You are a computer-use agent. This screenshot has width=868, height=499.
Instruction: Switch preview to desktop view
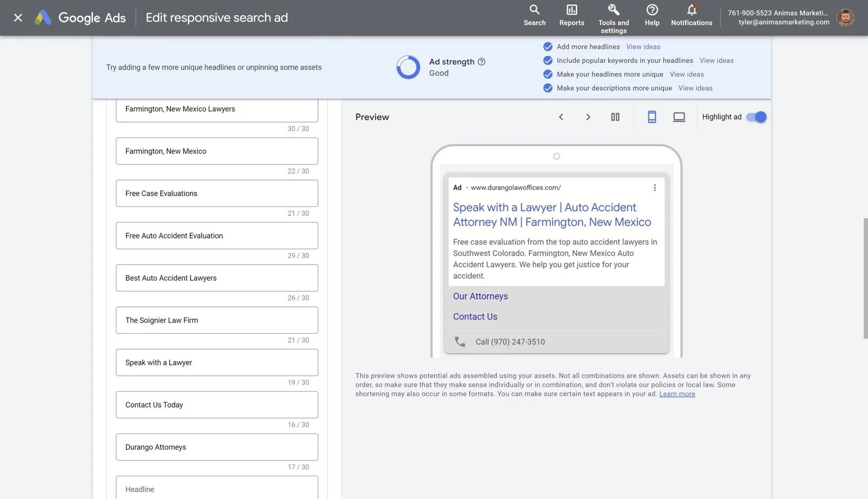679,117
